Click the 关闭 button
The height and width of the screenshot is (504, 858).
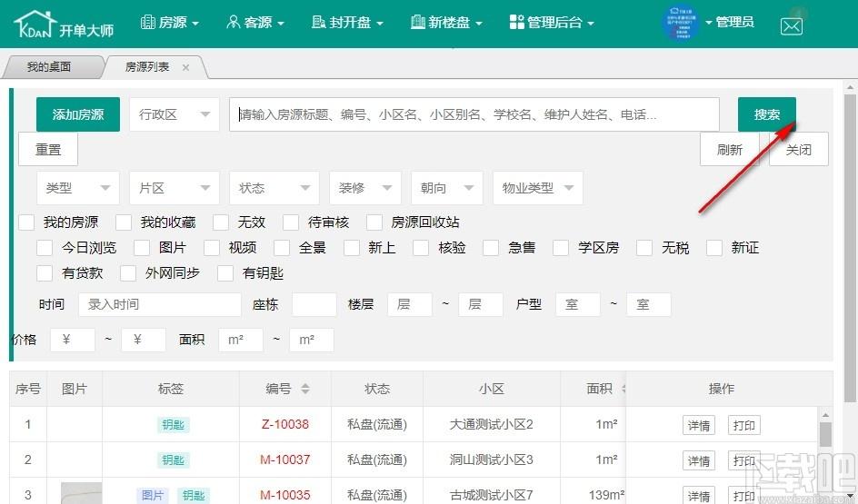[799, 149]
